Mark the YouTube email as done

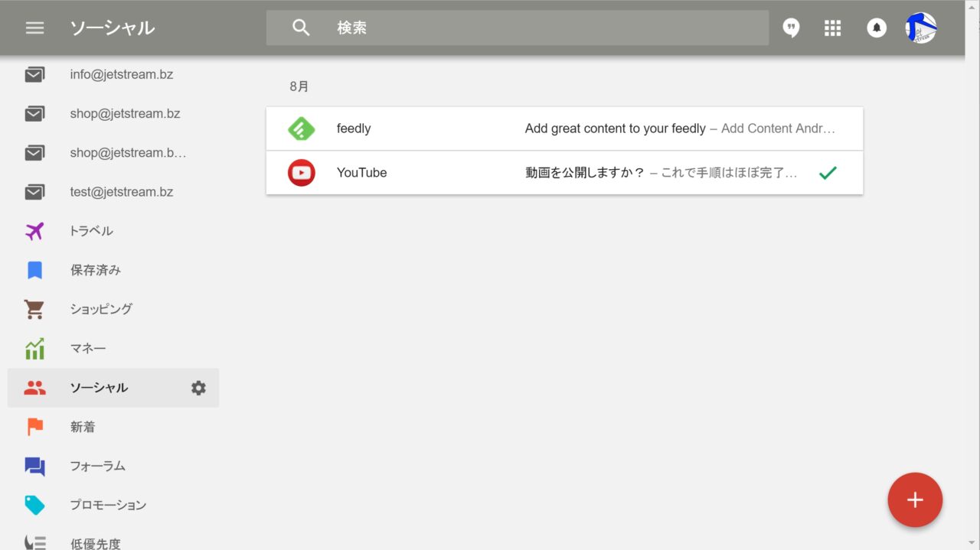[x=827, y=173]
